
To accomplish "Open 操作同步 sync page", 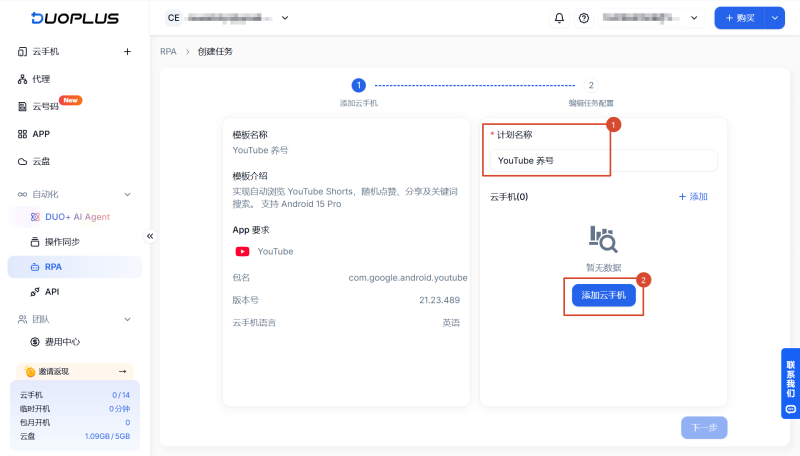I will click(x=62, y=242).
